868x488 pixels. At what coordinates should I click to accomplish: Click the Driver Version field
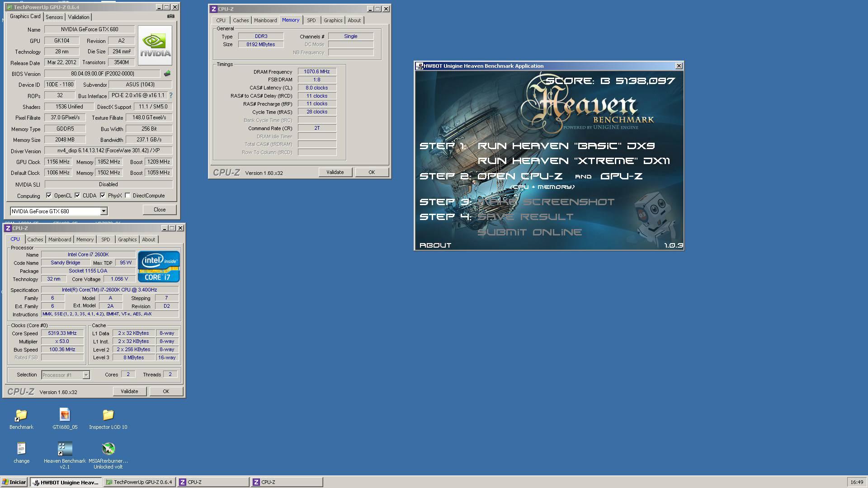(x=108, y=150)
